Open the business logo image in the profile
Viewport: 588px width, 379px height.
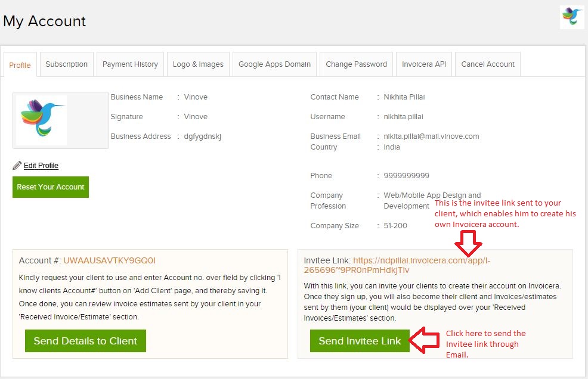pos(42,120)
